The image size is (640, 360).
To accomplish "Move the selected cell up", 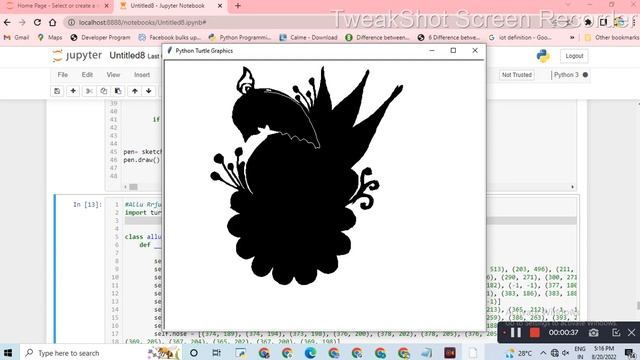I will point(135,91).
